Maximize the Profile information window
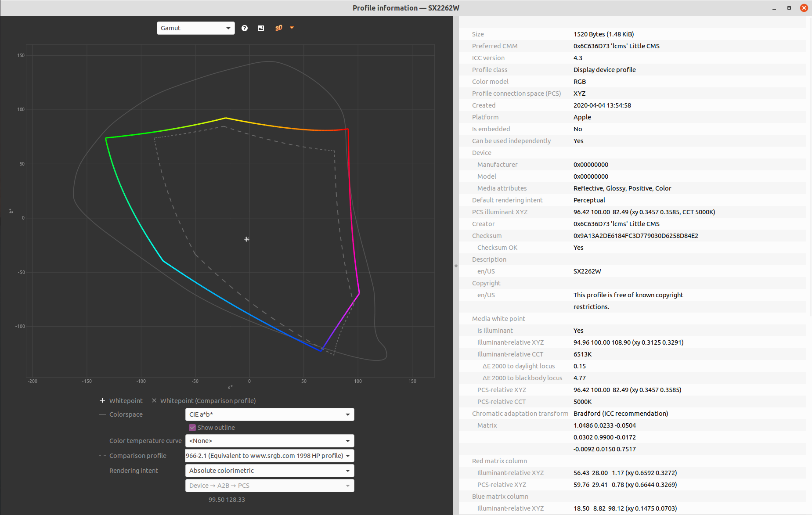The image size is (812, 515). coord(789,8)
